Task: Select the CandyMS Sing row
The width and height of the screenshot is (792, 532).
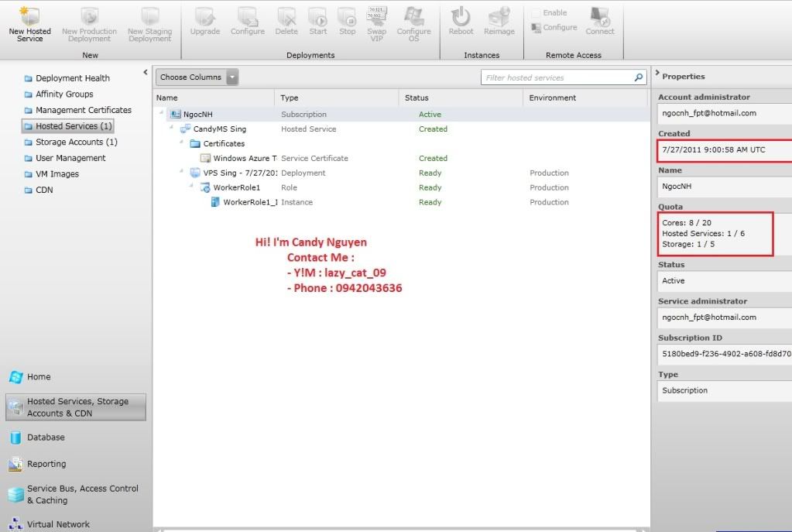Action: coord(401,129)
